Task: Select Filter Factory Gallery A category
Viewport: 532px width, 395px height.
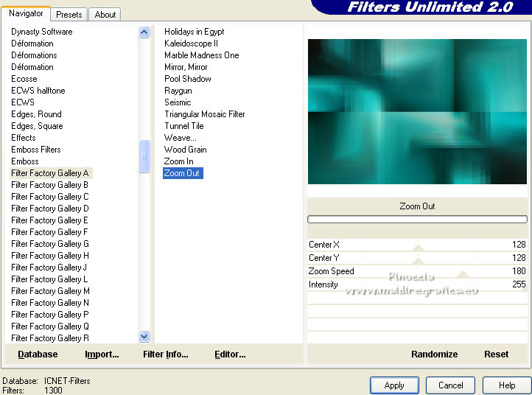Action: point(50,173)
